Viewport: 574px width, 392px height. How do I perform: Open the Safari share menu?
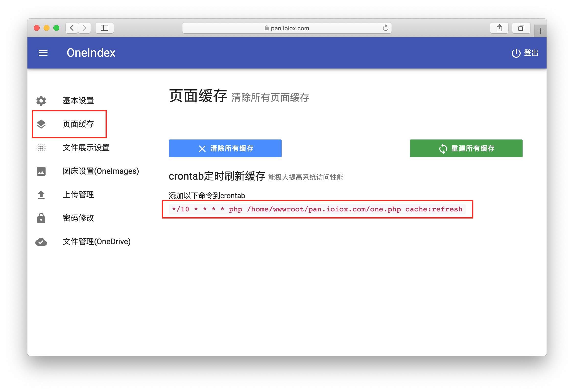[499, 28]
